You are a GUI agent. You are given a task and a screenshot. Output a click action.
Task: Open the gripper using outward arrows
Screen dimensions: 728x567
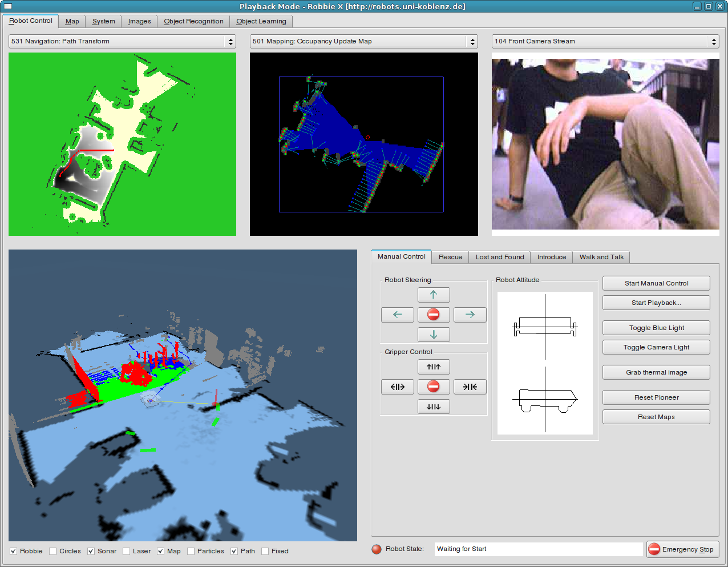tap(397, 387)
